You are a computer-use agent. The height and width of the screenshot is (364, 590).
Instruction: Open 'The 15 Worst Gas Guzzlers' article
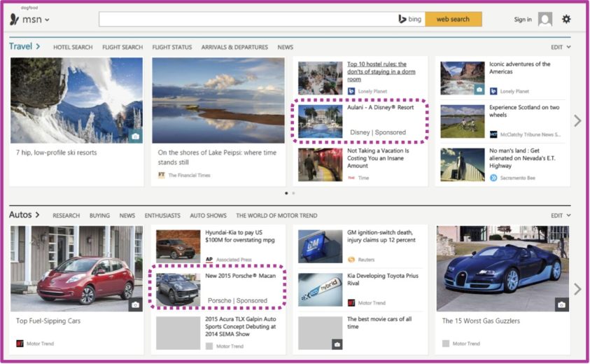coord(481,321)
